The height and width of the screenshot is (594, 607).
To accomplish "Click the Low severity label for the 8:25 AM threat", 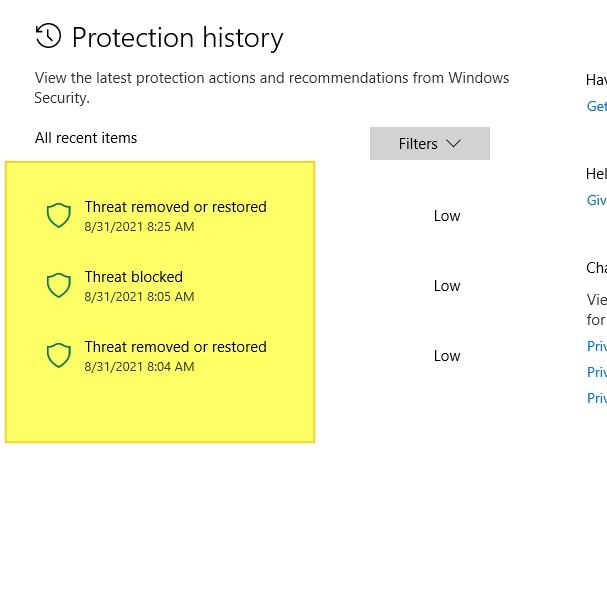I will [447, 216].
